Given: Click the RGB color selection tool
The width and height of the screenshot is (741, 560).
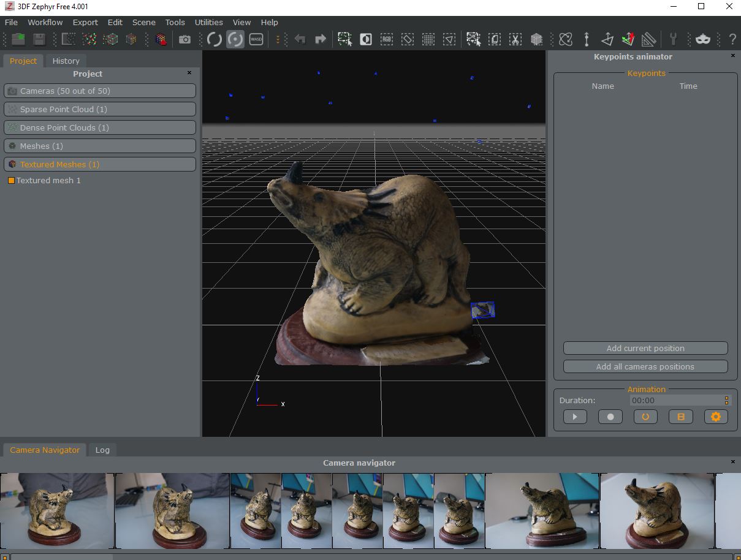Looking at the screenshot, I should pos(387,40).
